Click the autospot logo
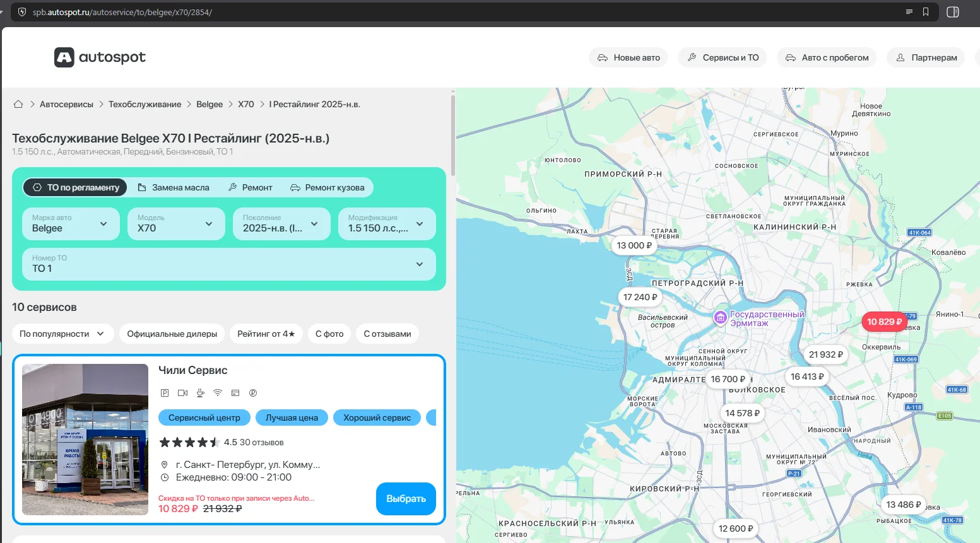 (x=100, y=57)
